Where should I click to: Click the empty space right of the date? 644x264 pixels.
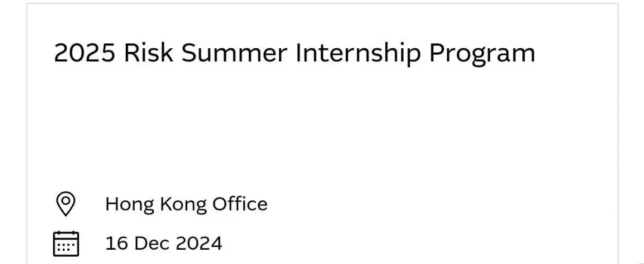[x=417, y=243]
